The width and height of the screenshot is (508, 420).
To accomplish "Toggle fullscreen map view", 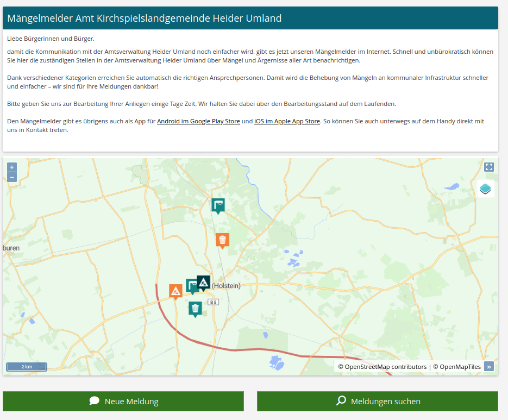I will [x=489, y=167].
